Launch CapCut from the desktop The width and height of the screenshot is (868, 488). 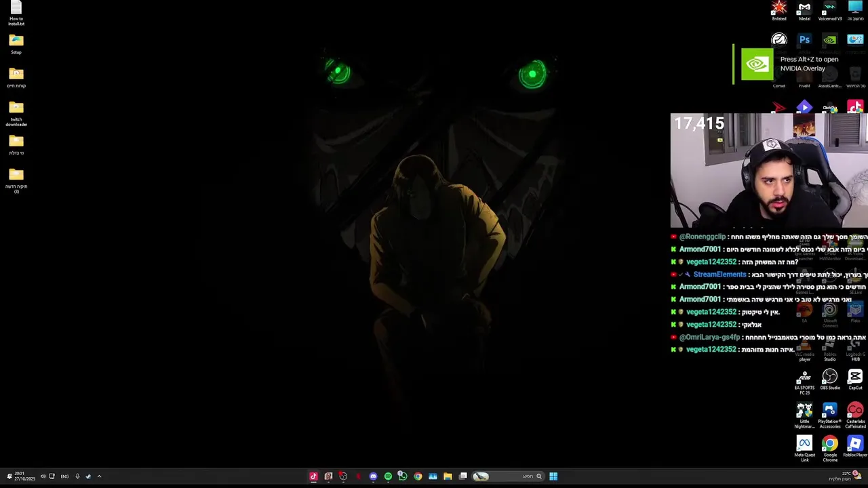(x=855, y=380)
